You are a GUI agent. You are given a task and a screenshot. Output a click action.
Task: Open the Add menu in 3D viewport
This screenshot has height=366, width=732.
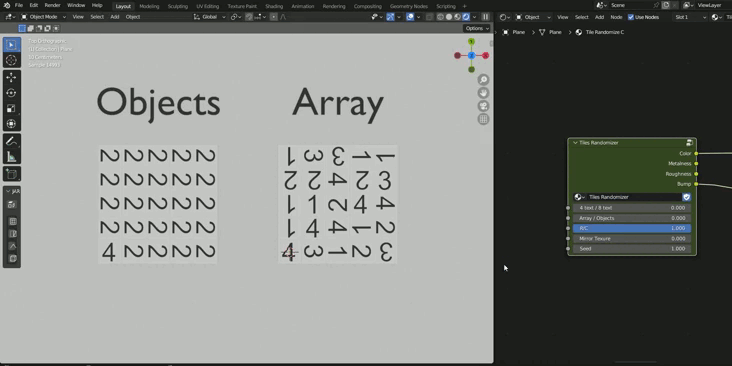[115, 17]
